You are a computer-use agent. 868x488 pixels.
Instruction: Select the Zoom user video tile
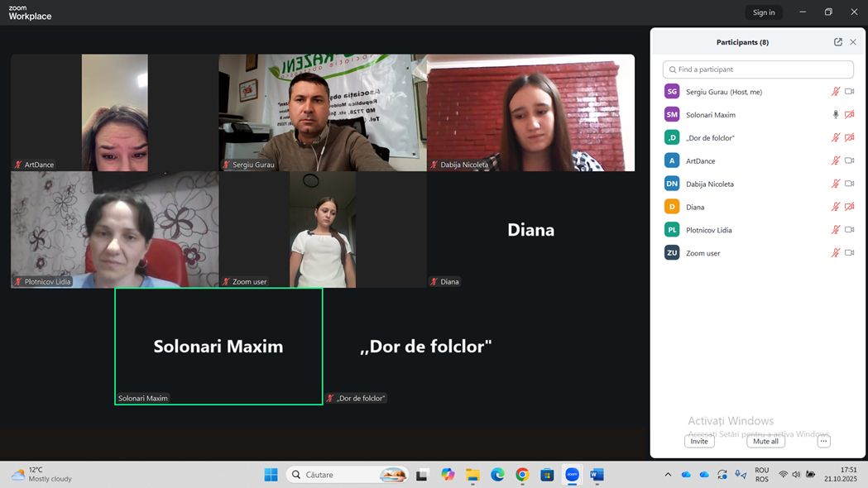click(x=323, y=230)
